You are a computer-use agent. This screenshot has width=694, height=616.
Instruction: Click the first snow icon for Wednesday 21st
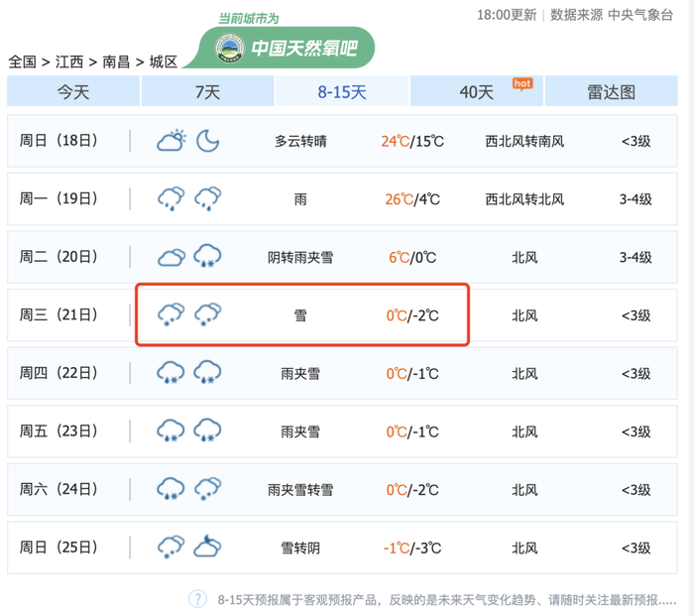click(x=172, y=315)
